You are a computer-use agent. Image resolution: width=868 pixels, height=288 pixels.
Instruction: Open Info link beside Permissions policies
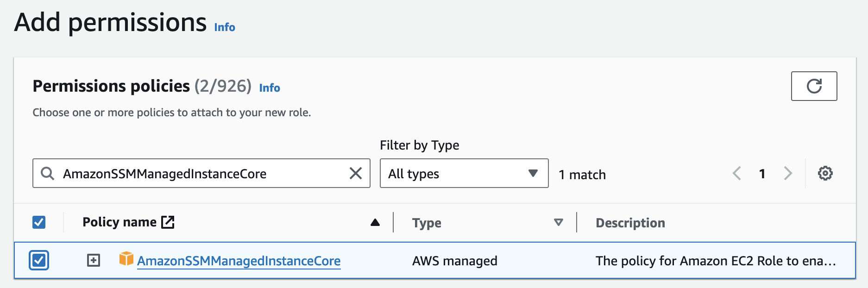click(x=270, y=88)
